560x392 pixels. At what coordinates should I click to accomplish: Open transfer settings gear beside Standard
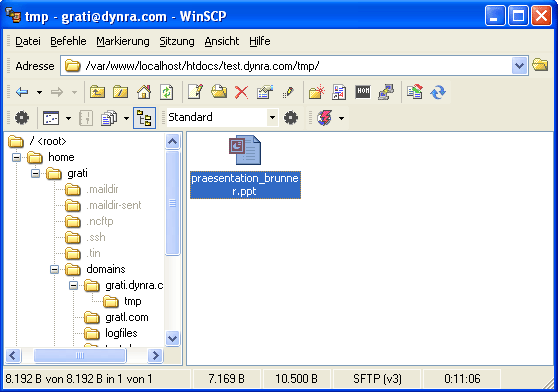click(291, 117)
